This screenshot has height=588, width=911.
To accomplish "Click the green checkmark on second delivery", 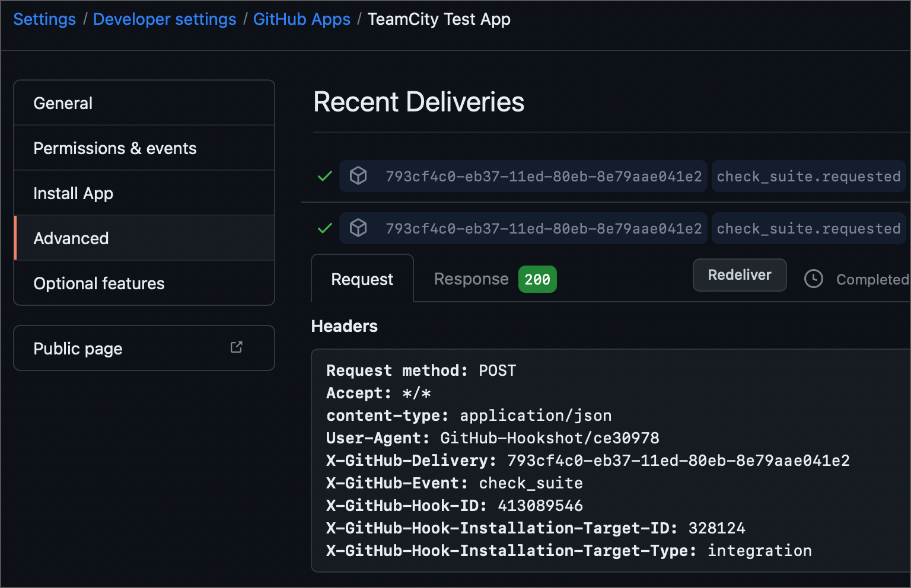I will point(324,228).
